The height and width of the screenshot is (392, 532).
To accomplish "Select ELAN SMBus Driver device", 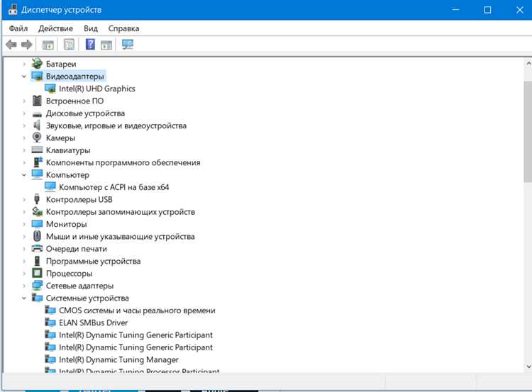I will tap(94, 323).
